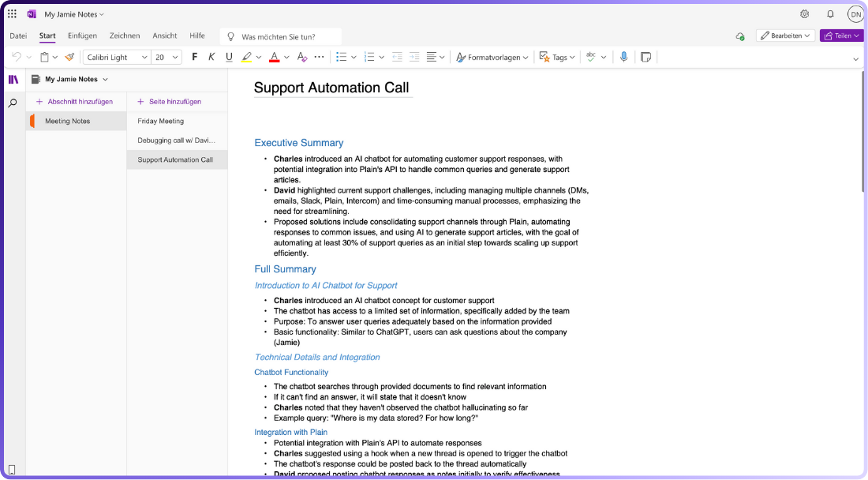
Task: Apply red font color
Action: pyautogui.click(x=274, y=57)
